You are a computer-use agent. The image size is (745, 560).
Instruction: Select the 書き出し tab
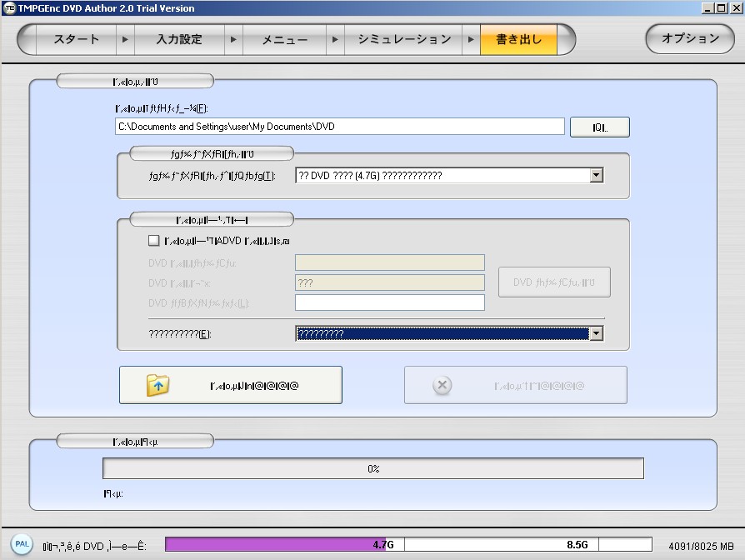pyautogui.click(x=518, y=39)
